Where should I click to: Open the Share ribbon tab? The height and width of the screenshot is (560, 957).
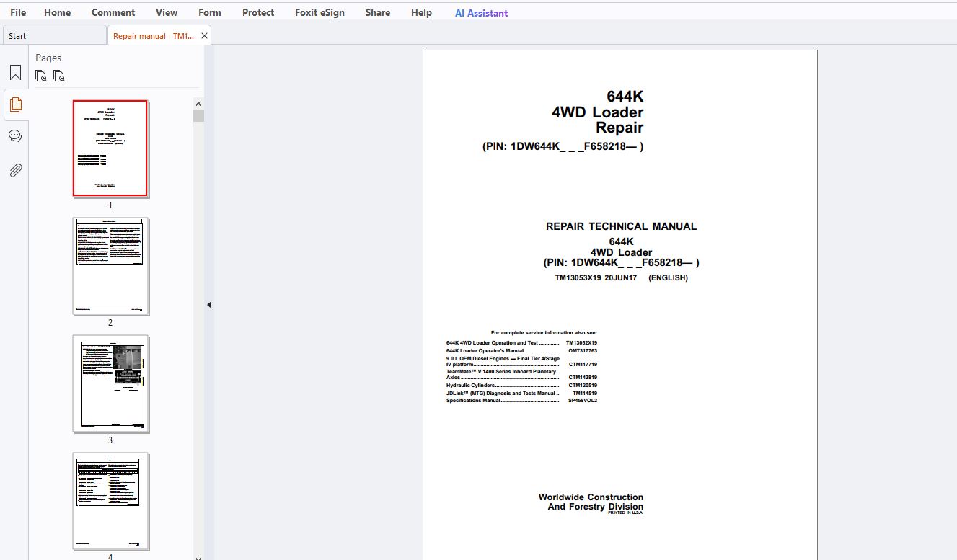378,12
